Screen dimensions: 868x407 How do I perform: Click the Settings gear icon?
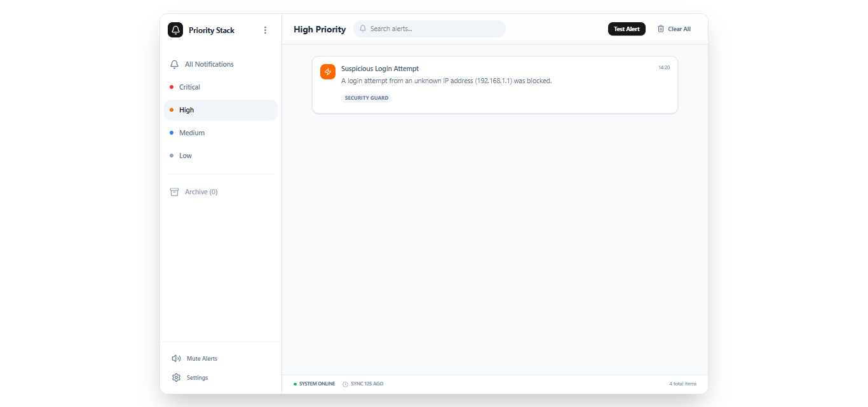tap(176, 378)
